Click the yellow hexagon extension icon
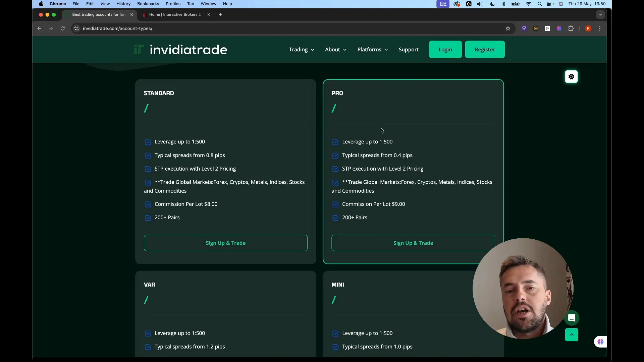644x362 pixels. 536,28
